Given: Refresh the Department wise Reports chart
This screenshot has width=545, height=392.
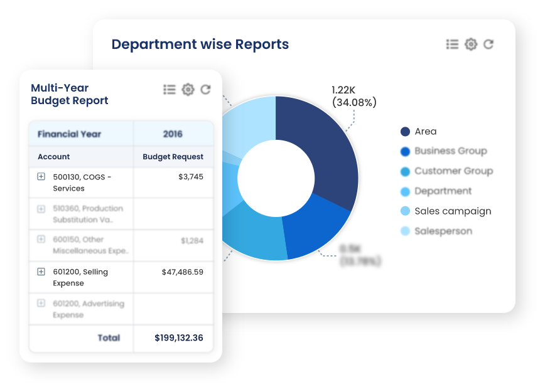Looking at the screenshot, I should click(x=490, y=44).
